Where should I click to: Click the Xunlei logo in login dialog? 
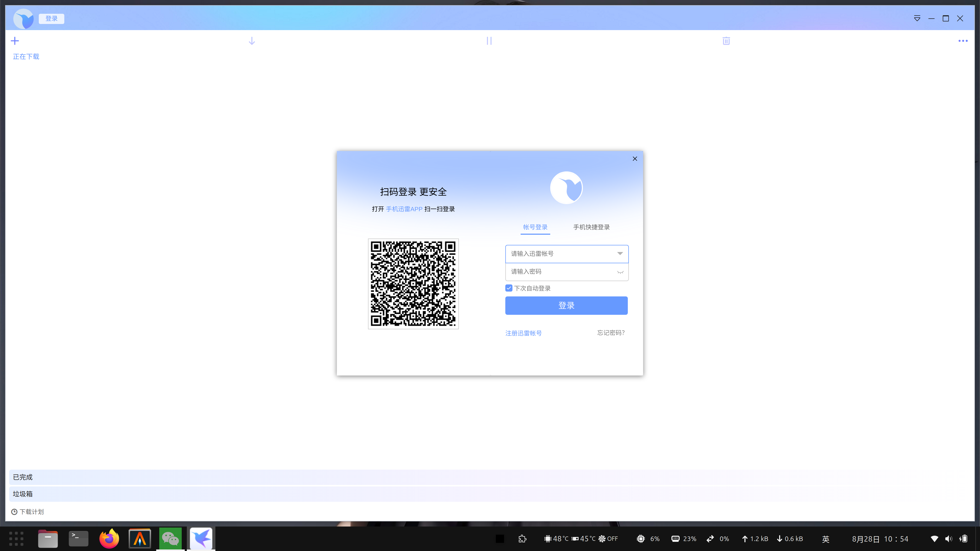567,187
